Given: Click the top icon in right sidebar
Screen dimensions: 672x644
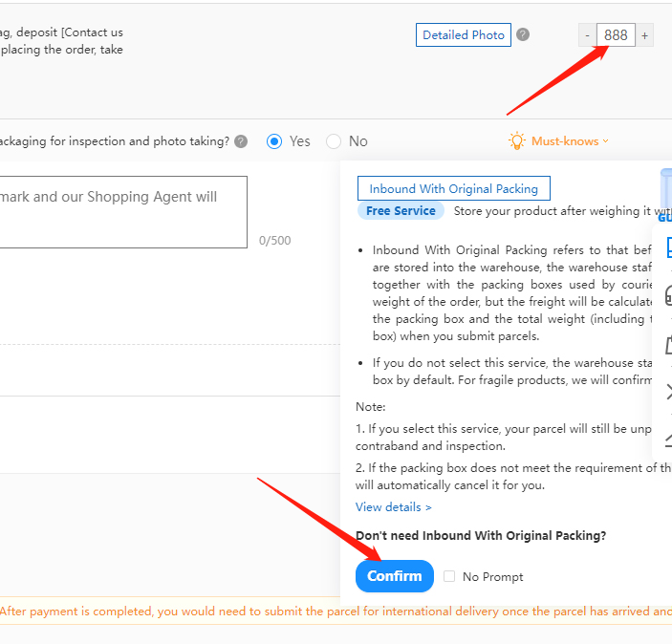Looking at the screenshot, I should coord(668,247).
